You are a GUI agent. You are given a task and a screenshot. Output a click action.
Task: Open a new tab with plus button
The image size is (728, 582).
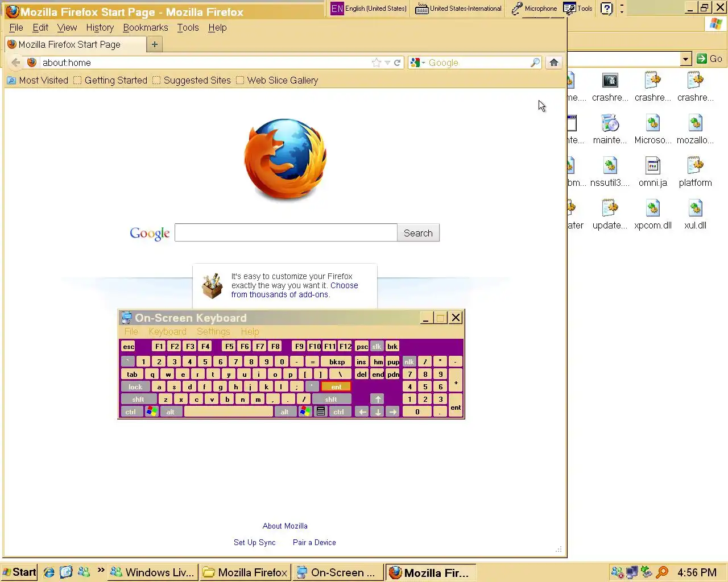tap(154, 44)
